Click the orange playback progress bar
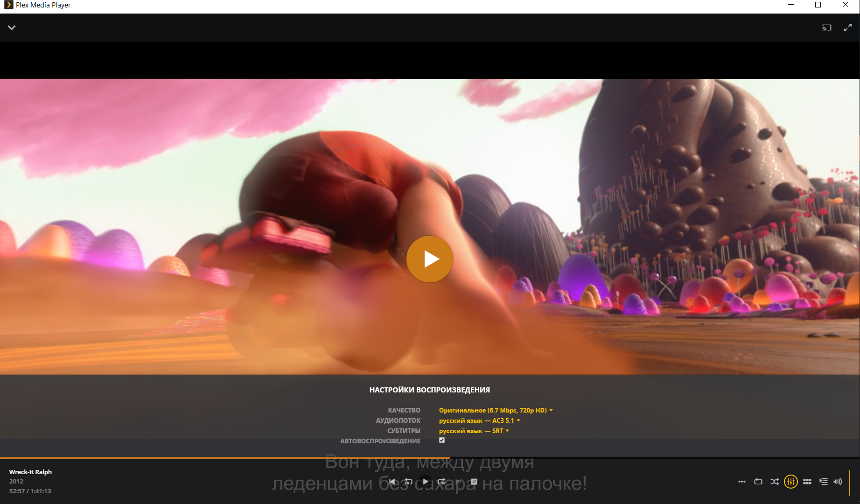 coord(224,458)
